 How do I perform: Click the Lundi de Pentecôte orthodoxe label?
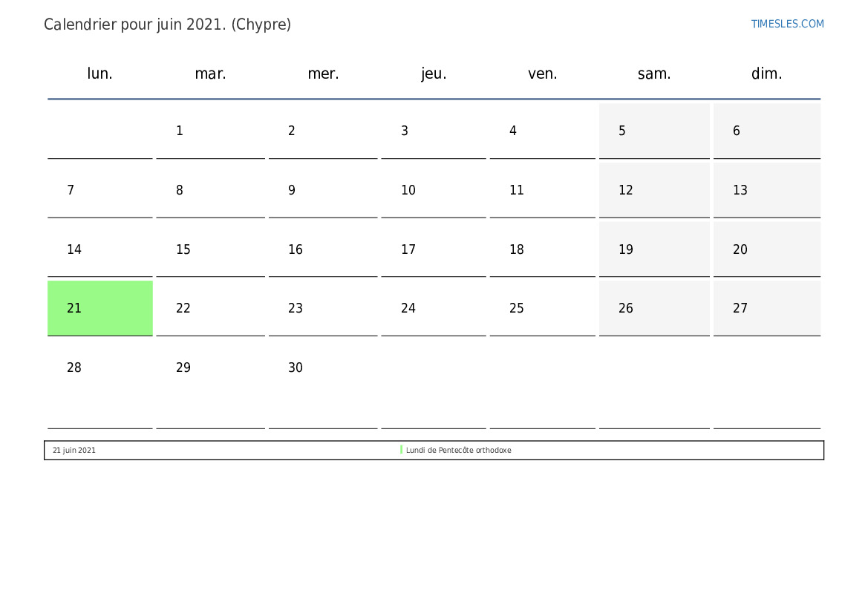(458, 451)
